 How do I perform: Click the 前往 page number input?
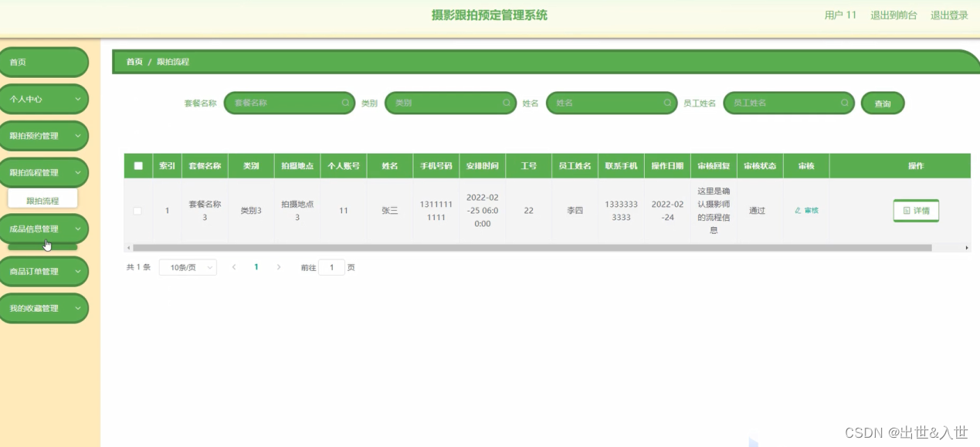click(x=331, y=267)
